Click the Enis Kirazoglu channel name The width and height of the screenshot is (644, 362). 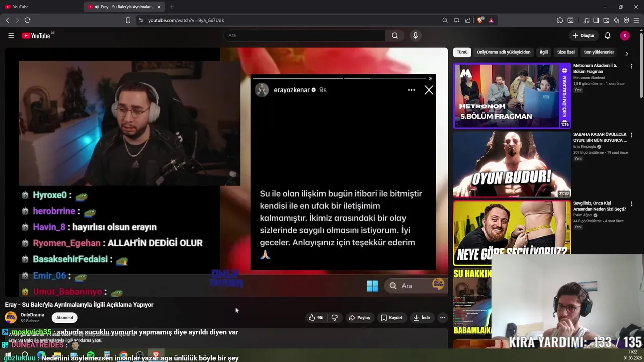click(584, 147)
